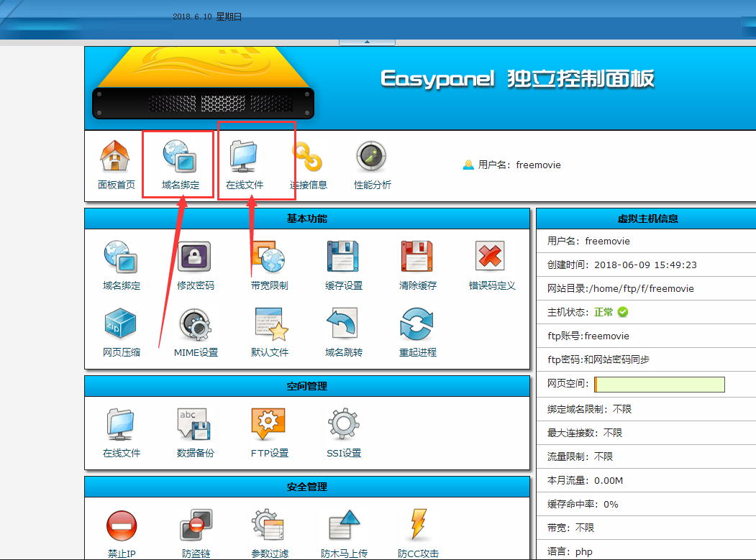The image size is (756, 560).
Task: Open the 面板首页 home icon
Action: [115, 156]
